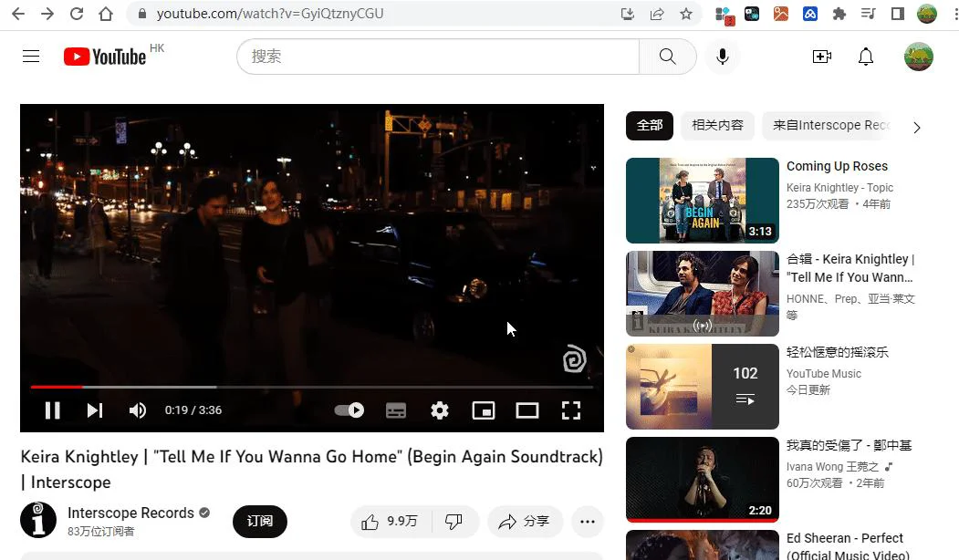
Task: Click the 83万位订阅者 subscriber count
Action: coord(101,531)
